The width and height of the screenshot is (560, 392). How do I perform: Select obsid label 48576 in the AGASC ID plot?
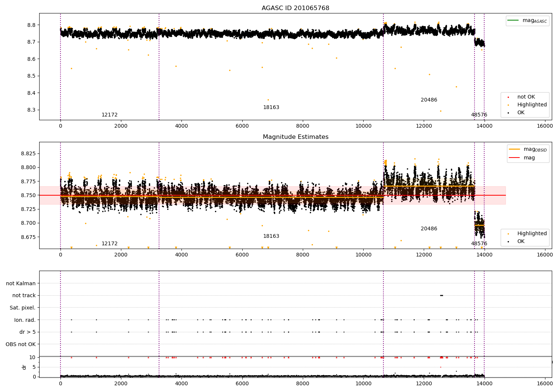479,115
